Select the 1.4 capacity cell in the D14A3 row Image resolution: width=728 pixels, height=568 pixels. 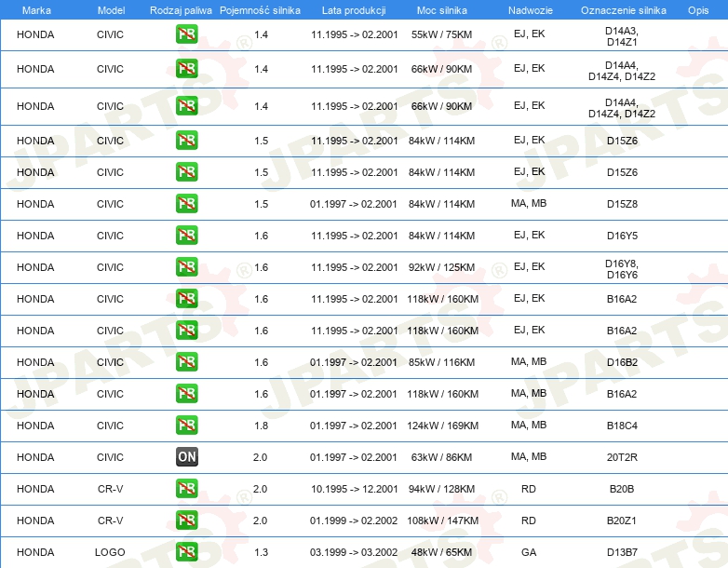pos(261,34)
